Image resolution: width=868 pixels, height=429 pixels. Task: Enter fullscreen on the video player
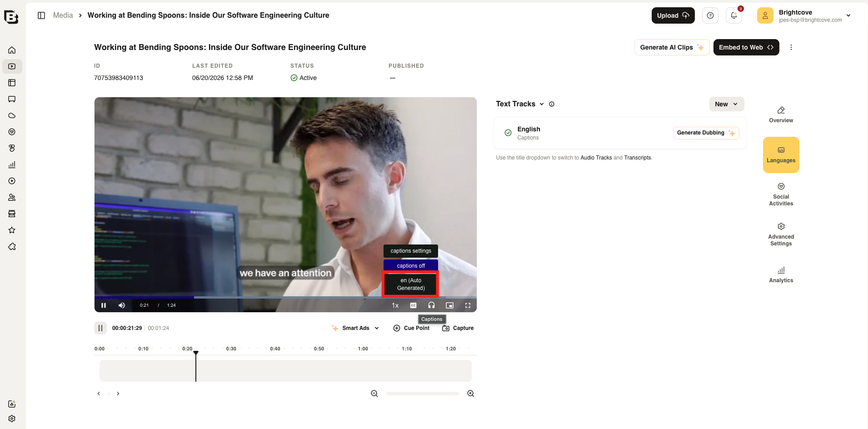(x=468, y=305)
